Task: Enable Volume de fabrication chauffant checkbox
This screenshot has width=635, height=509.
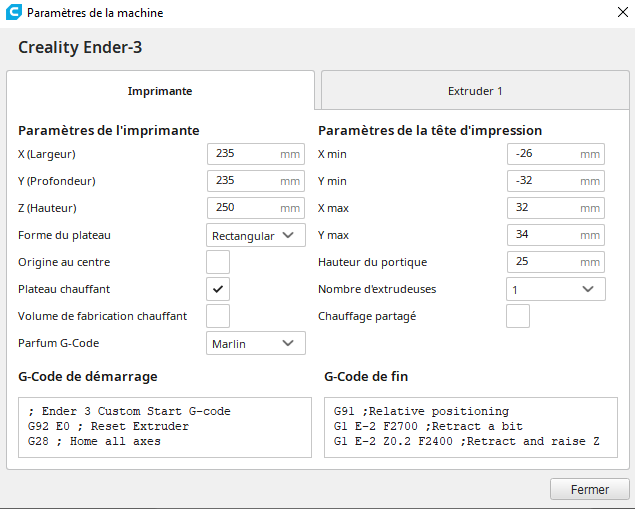Action: [x=218, y=316]
